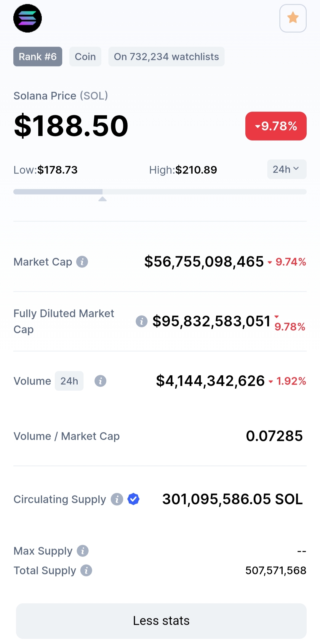Click the Volume info icon
Viewport: 320px width, 644px height.
[100, 381]
